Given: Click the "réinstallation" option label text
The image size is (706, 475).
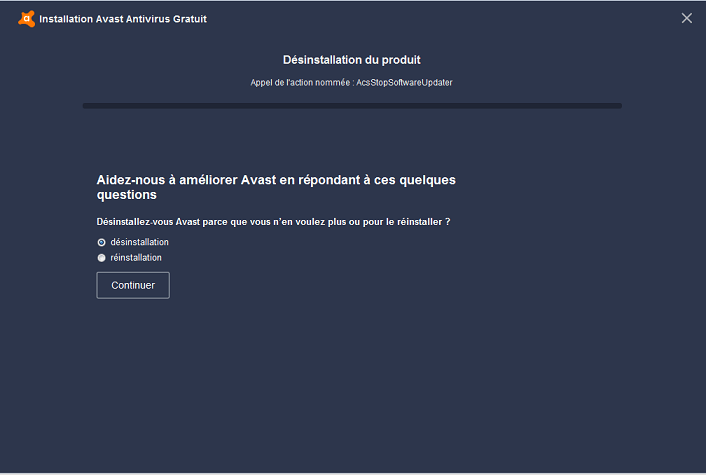Looking at the screenshot, I should pyautogui.click(x=136, y=258).
